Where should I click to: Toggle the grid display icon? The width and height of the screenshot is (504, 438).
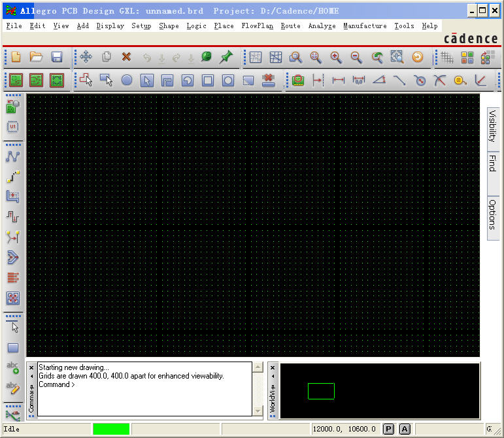(x=446, y=58)
